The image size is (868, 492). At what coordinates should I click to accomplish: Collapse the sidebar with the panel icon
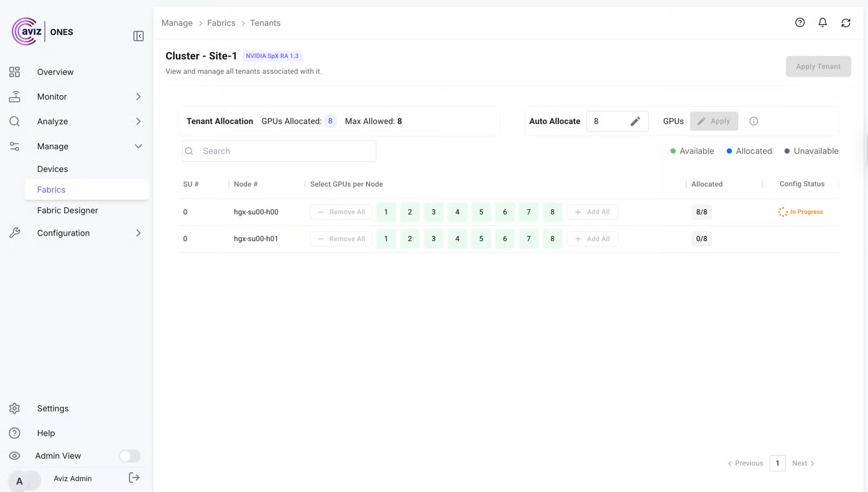(x=138, y=36)
